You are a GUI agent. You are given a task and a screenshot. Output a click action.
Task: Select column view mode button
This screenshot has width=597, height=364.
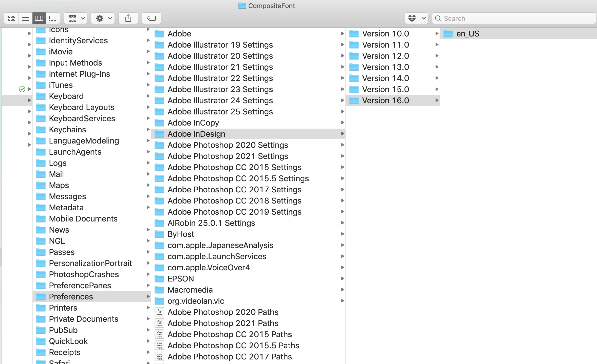tap(39, 18)
